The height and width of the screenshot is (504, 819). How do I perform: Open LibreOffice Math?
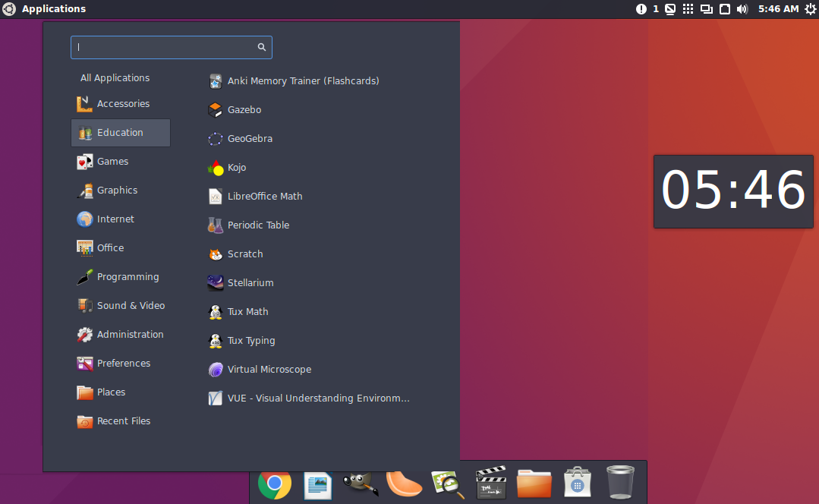click(x=255, y=197)
